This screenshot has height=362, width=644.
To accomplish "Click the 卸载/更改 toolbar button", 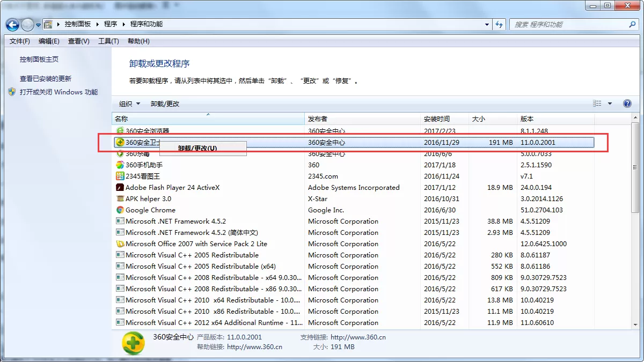I will 165,104.
